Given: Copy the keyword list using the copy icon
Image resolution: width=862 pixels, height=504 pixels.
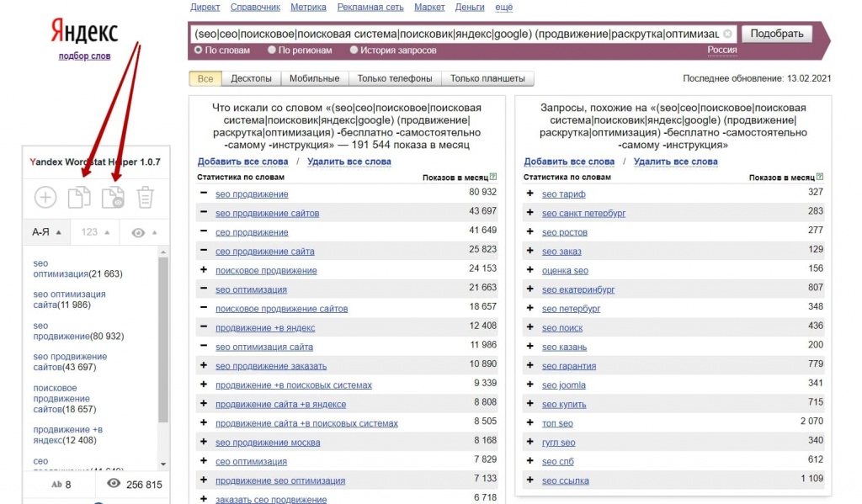Looking at the screenshot, I should pyautogui.click(x=79, y=198).
